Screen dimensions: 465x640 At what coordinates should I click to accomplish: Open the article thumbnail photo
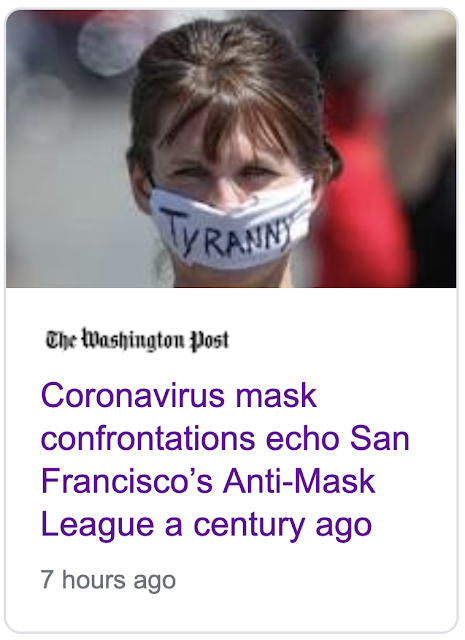(231, 149)
